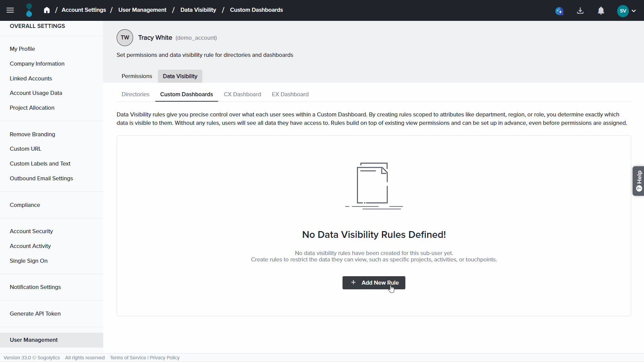Open the Privacy Policy link
The width and height of the screenshot is (644, 362).
point(165,358)
